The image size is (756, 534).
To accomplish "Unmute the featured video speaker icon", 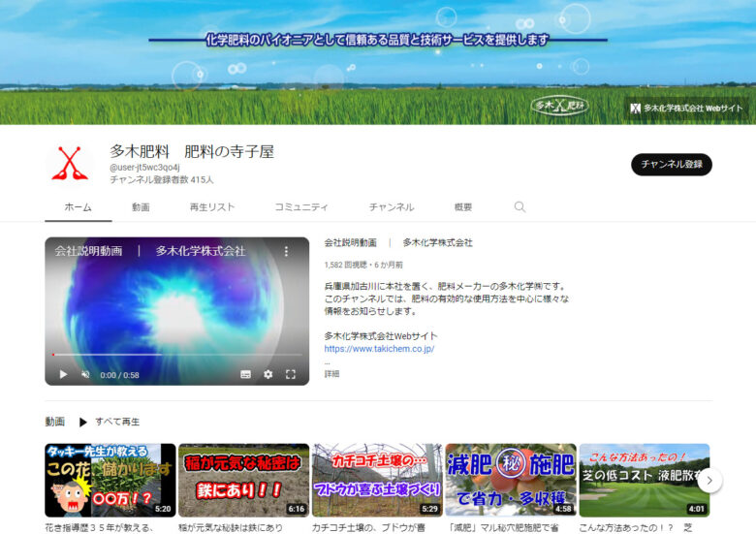I will (x=85, y=374).
